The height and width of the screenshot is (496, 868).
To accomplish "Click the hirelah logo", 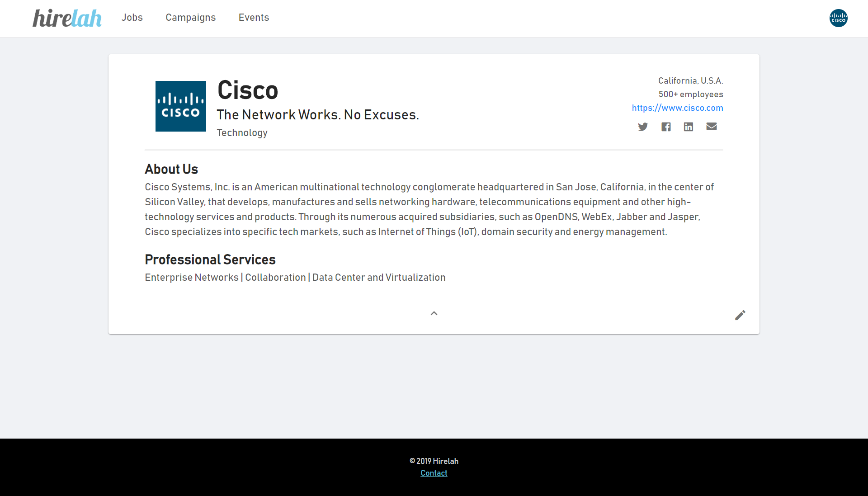I will [67, 18].
